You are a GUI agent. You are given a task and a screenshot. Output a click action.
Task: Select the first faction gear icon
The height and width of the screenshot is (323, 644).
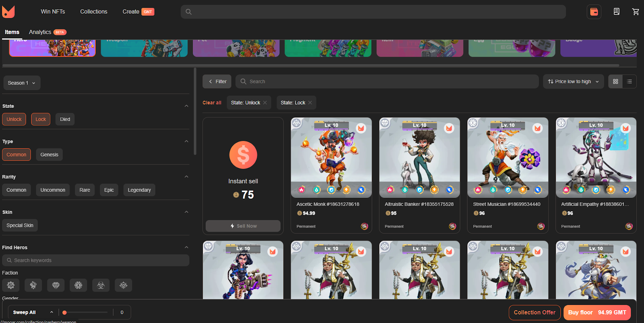11,285
